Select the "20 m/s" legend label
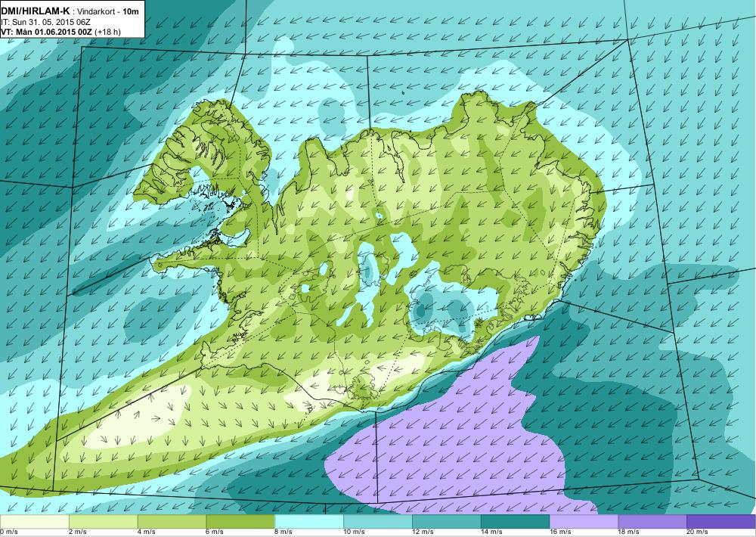 click(697, 532)
